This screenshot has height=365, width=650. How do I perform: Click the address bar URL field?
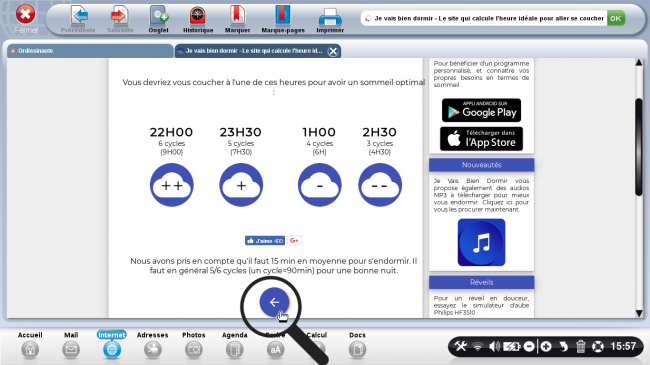(484, 18)
